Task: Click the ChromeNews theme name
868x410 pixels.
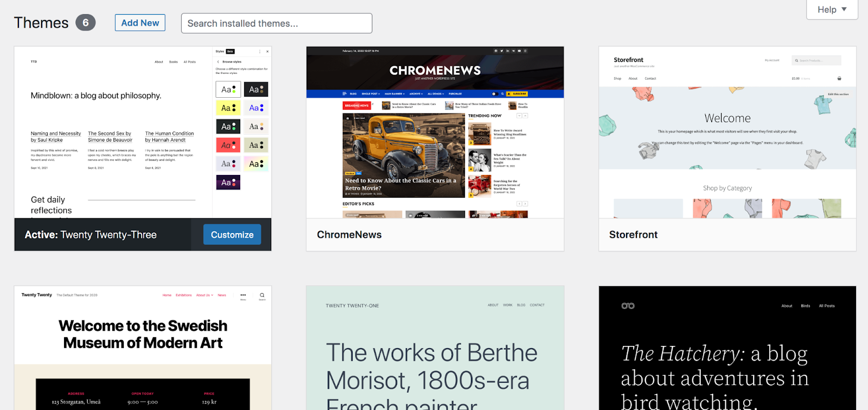Action: coord(349,235)
